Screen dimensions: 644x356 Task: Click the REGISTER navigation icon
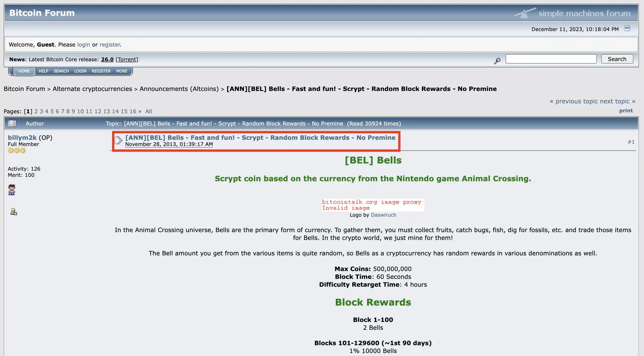[x=101, y=70]
